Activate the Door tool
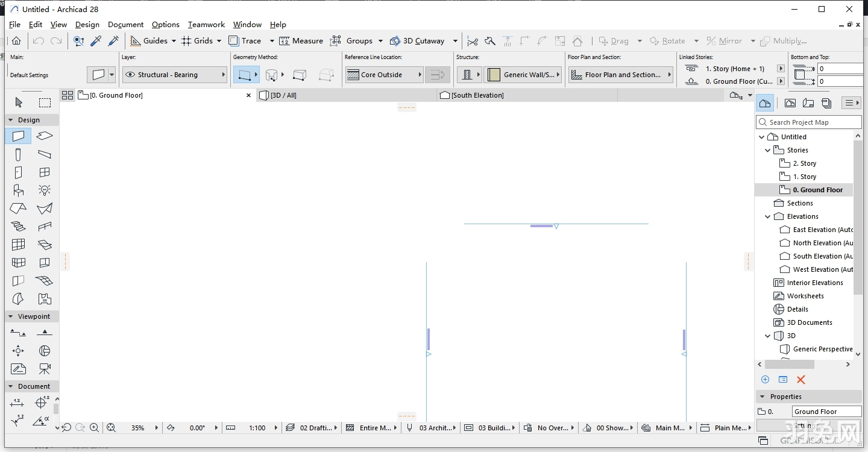The height and width of the screenshot is (452, 868). coord(18,172)
